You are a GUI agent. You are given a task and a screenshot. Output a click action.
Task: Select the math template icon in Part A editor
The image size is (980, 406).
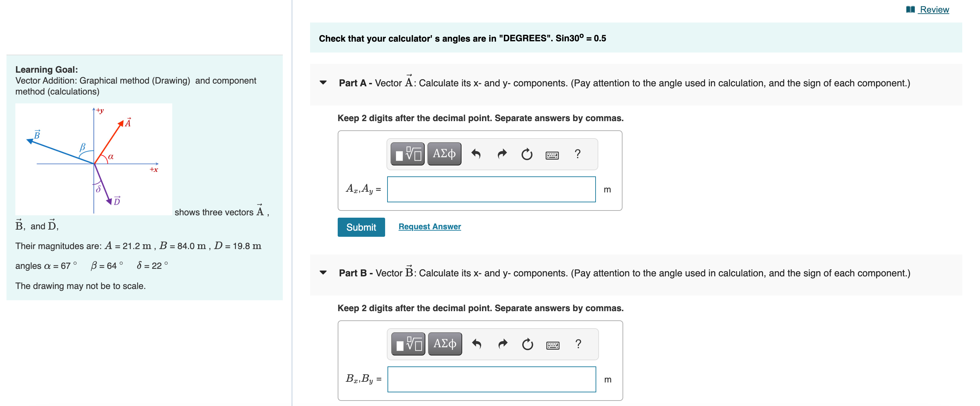407,154
